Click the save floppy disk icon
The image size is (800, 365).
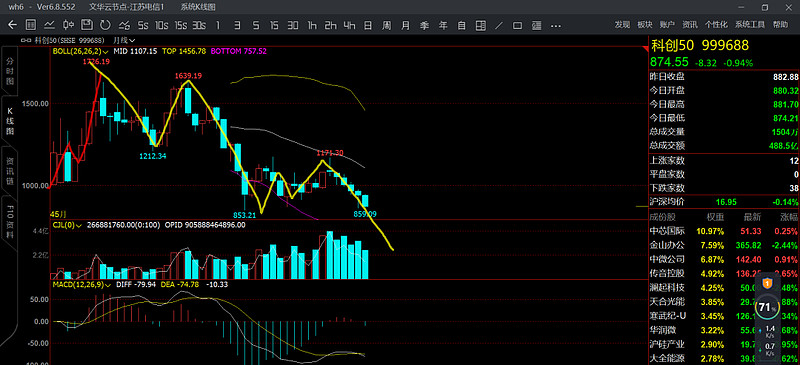pos(87,25)
